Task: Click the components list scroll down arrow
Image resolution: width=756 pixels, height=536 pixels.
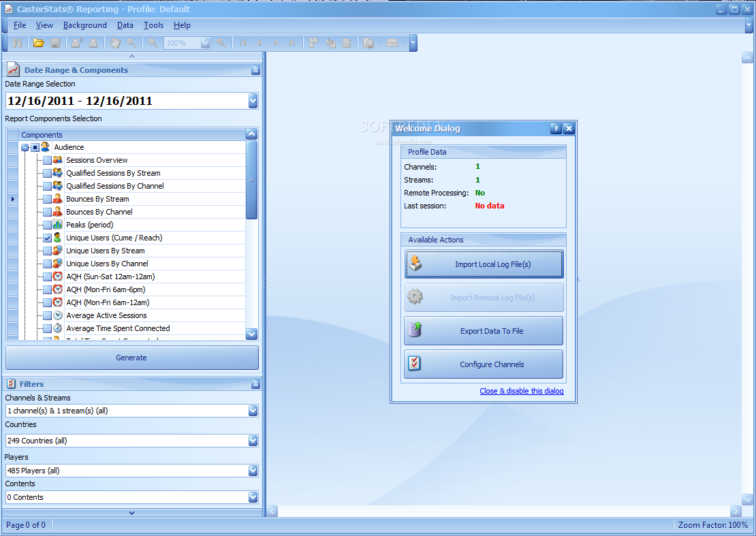Action: (251, 334)
